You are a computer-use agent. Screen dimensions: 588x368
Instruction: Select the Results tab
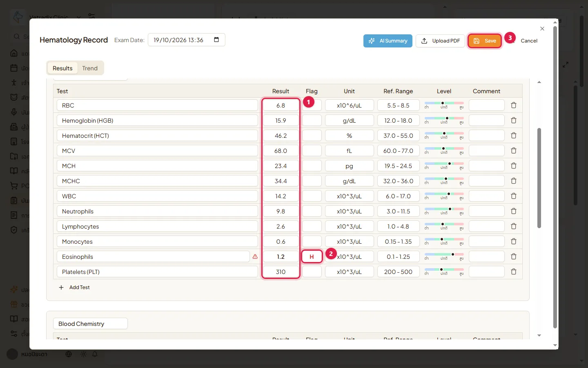62,68
